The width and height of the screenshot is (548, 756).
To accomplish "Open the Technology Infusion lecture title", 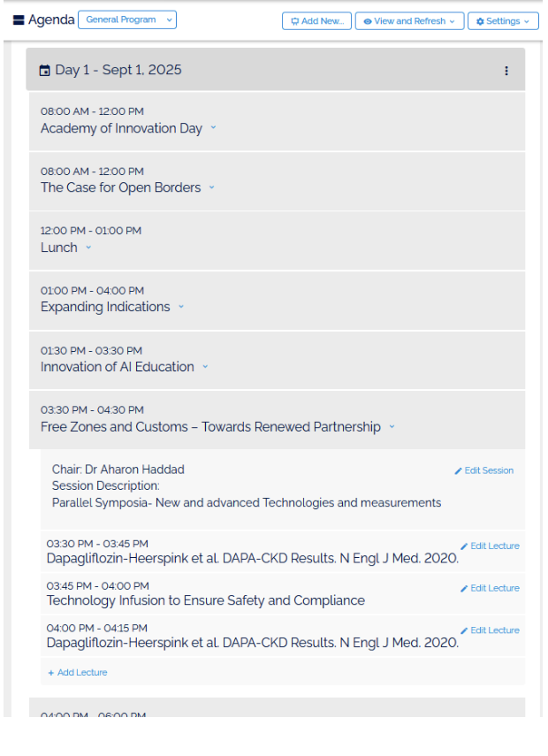I will (x=205, y=601).
